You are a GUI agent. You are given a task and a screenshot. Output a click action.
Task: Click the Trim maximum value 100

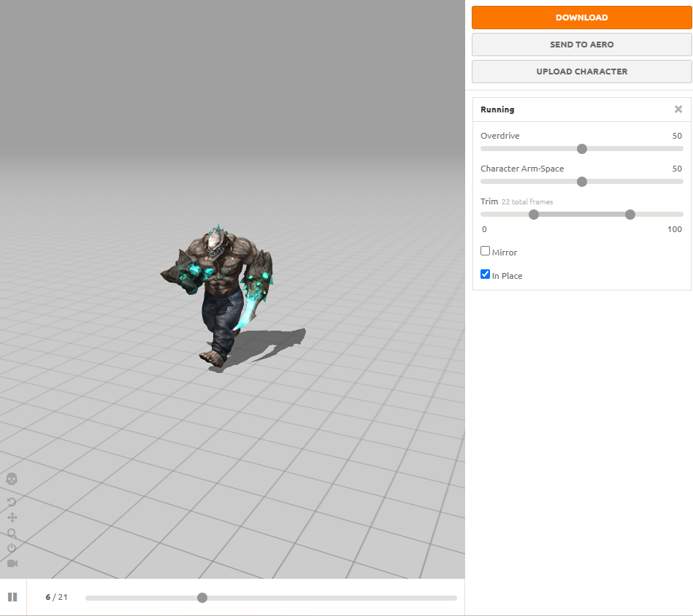click(x=675, y=229)
